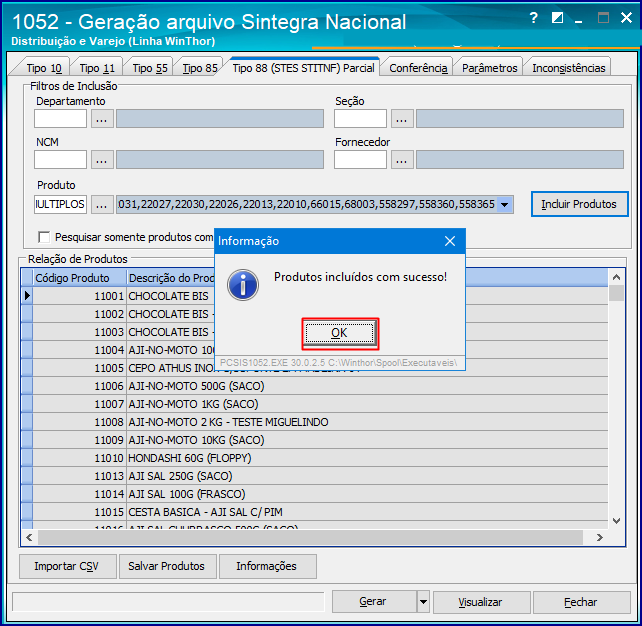Screen dimensions: 642x626
Task: Click the Salvar Produtos button
Action: 167,567
